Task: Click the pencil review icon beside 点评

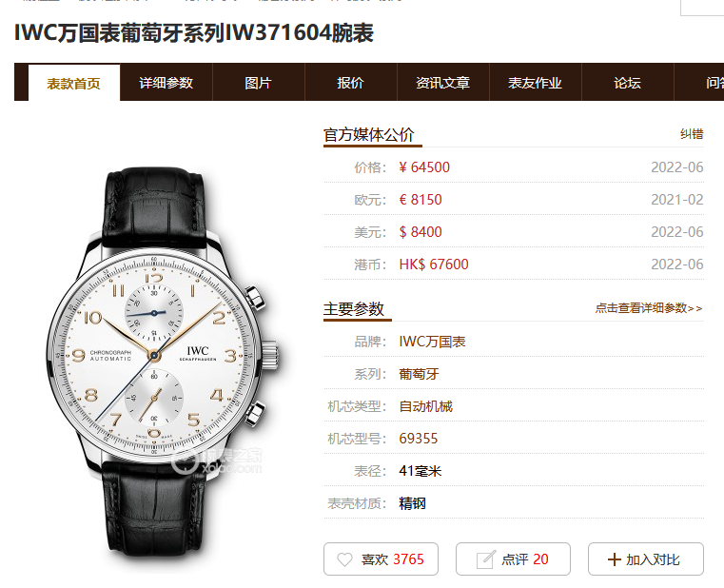Action: pyautogui.click(x=486, y=559)
